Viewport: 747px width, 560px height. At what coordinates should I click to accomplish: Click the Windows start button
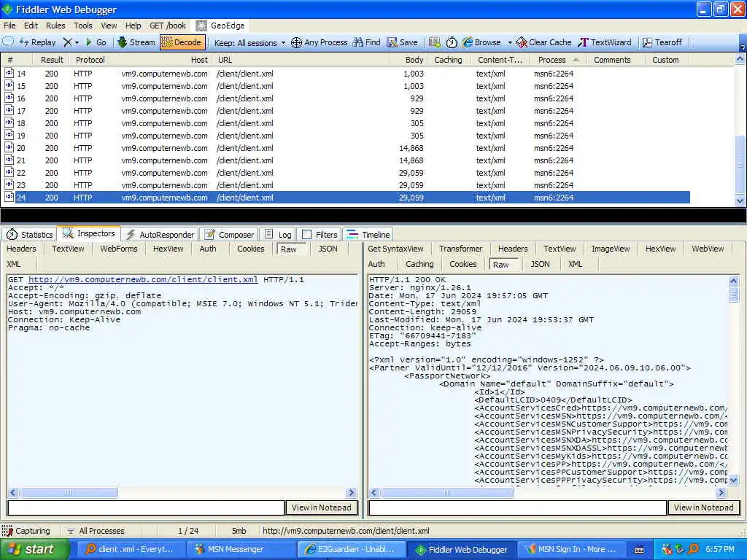[34, 549]
